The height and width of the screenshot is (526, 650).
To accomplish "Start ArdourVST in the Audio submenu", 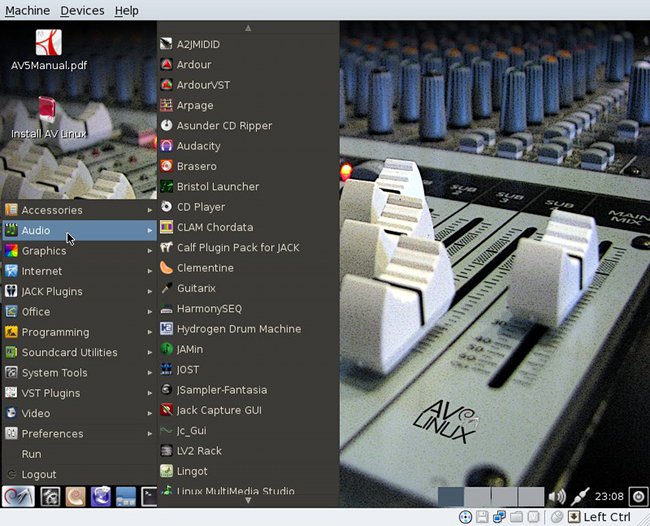I will click(248, 85).
